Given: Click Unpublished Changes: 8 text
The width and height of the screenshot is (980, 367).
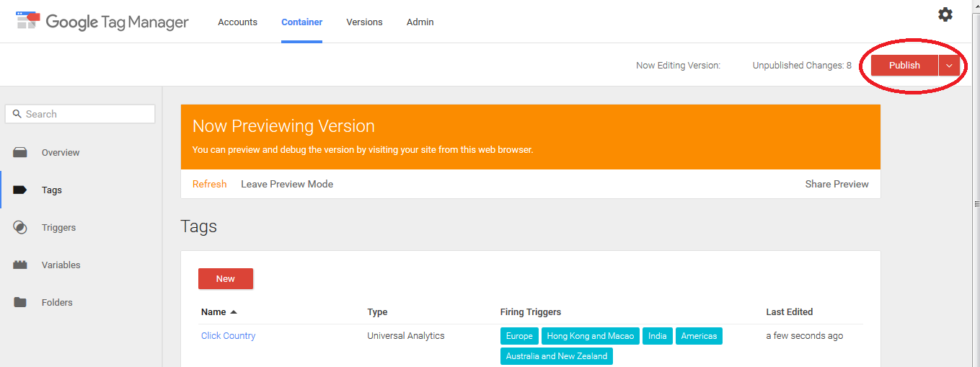Looking at the screenshot, I should point(802,66).
